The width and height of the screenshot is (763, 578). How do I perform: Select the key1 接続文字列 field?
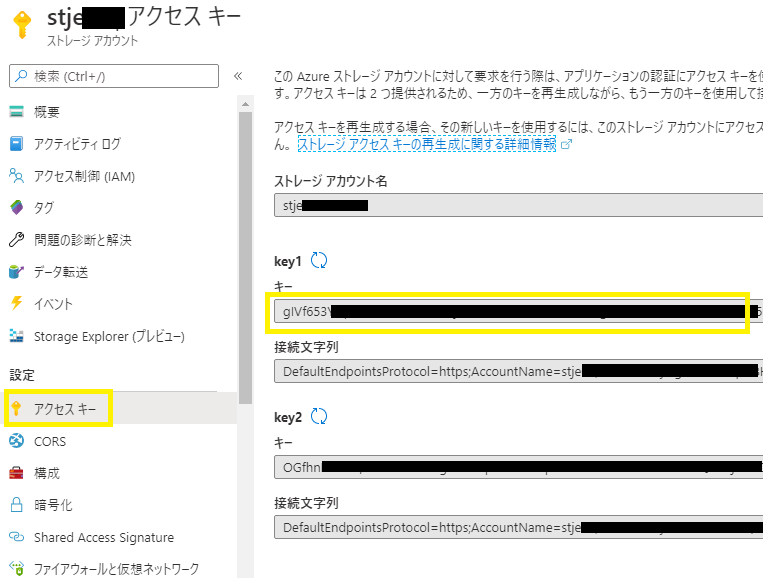(x=518, y=371)
